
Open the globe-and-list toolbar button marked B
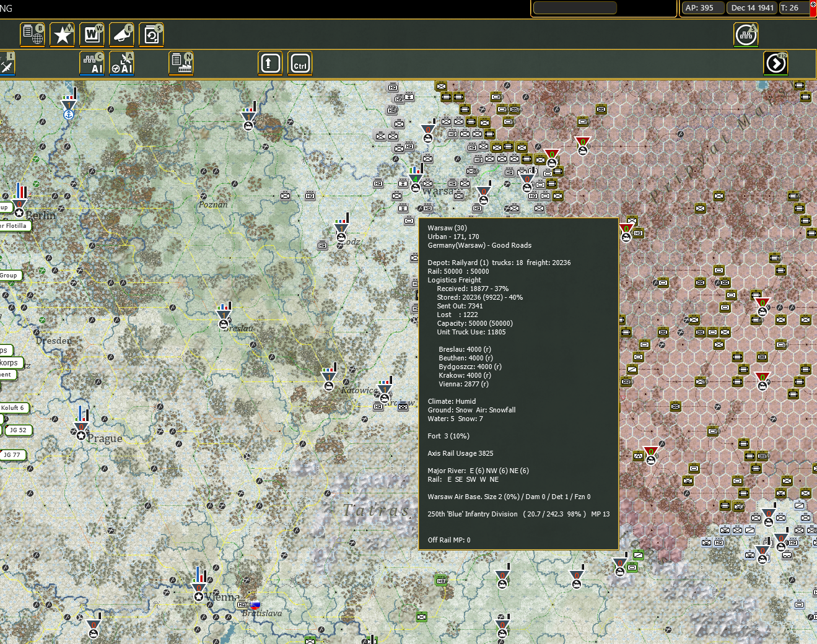point(32,35)
